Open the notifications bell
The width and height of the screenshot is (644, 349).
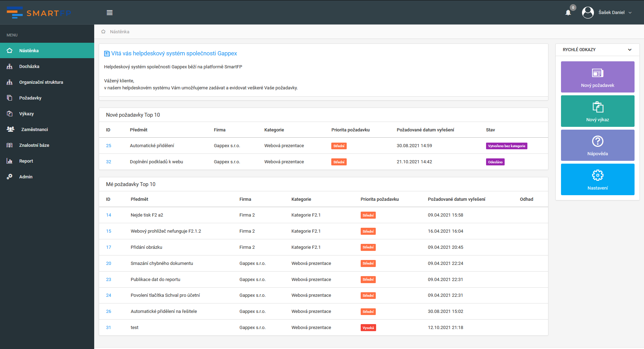click(568, 13)
